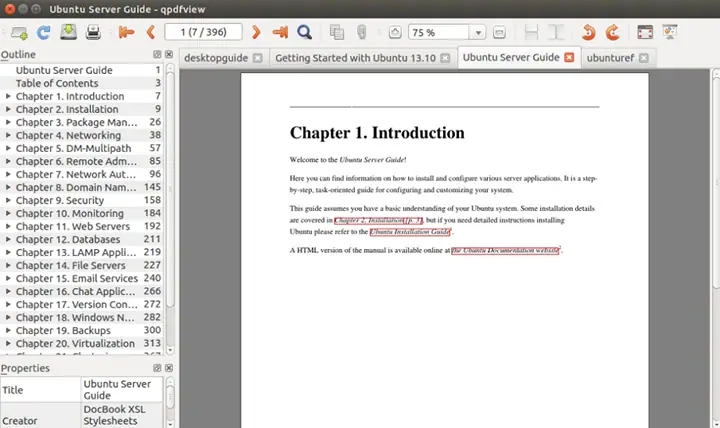Close the desktopguide tab

(258, 58)
